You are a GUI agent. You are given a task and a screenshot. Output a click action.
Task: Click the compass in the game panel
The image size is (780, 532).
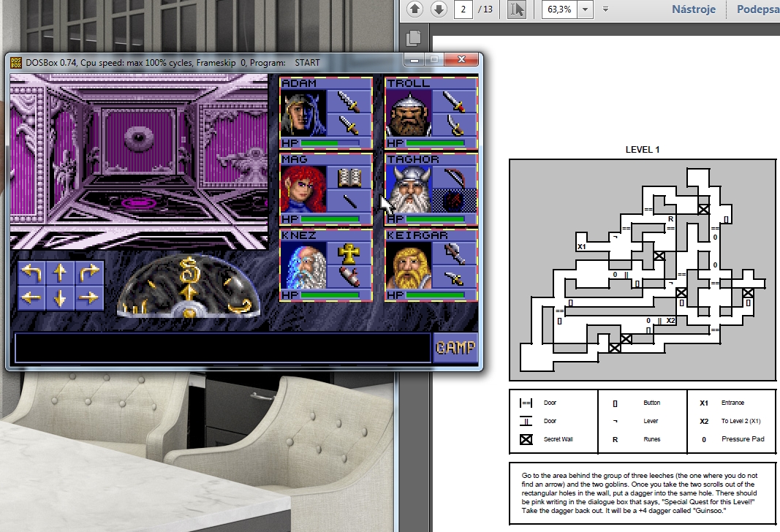tap(189, 287)
